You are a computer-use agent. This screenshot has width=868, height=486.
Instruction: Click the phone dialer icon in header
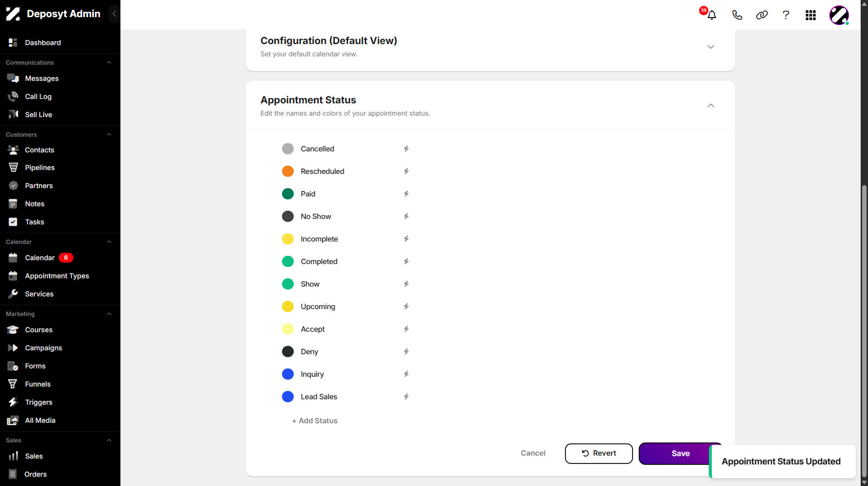click(x=737, y=15)
